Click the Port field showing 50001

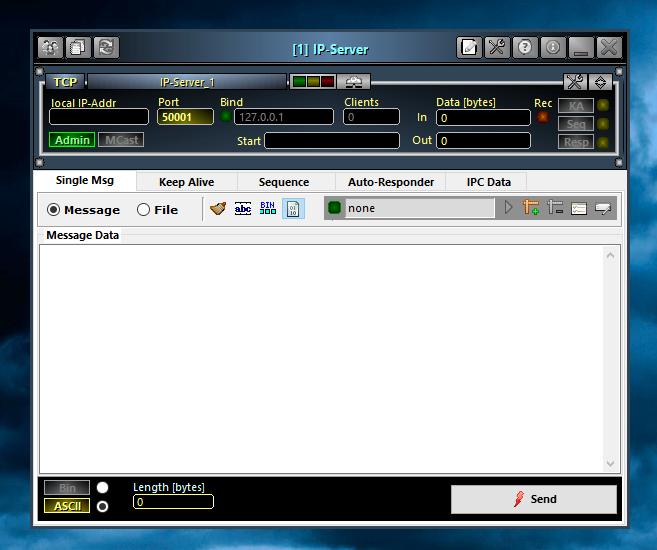(185, 117)
